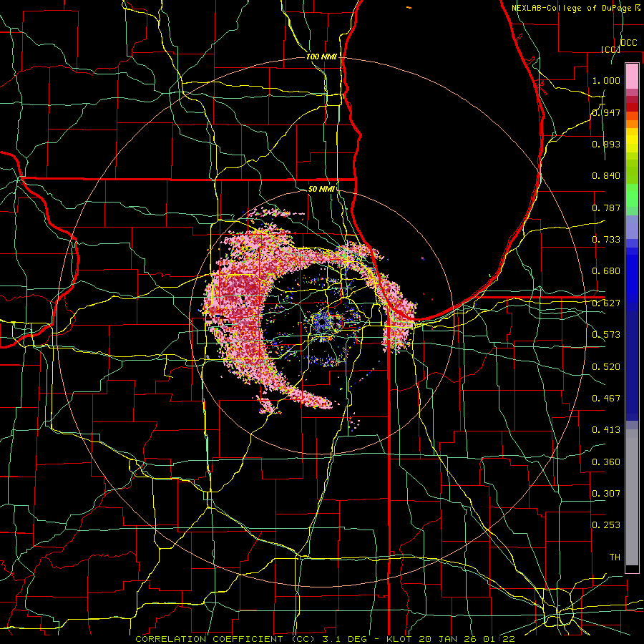Viewport: 644px width, 644px height.
Task: Click the 3.1 DEG elevation text
Action: [344, 639]
